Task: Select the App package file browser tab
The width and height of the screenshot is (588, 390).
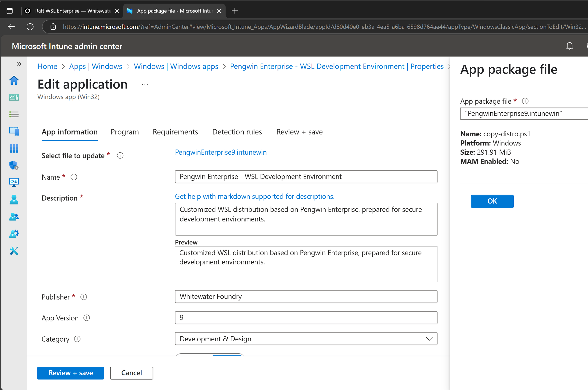Action: 174,11
